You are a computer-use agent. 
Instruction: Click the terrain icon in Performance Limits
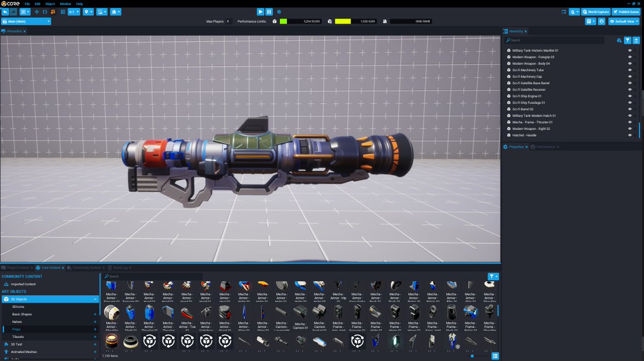330,21
